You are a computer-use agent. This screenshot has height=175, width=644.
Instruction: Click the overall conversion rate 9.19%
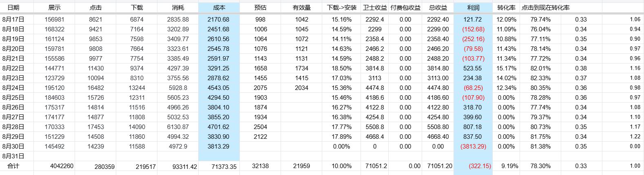[x=510, y=166]
